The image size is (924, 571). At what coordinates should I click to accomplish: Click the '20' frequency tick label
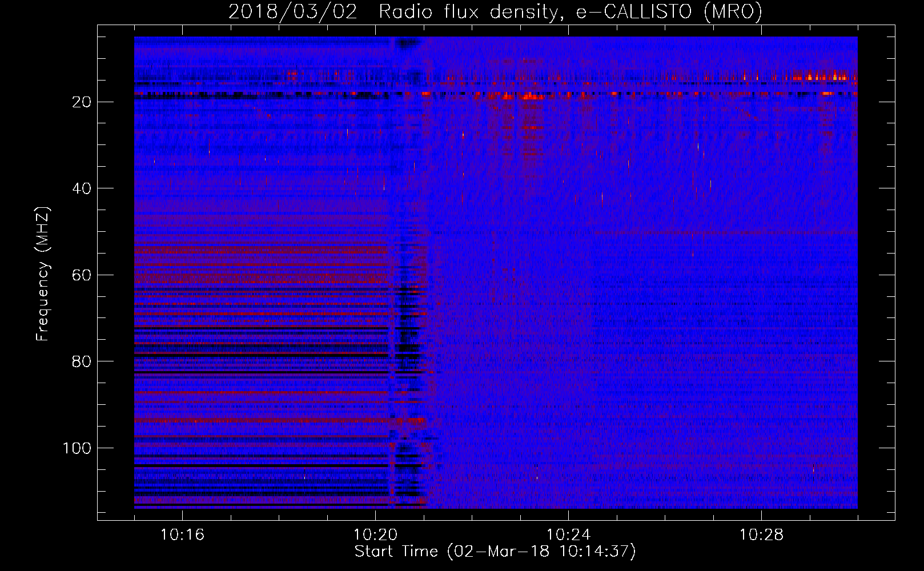click(82, 102)
